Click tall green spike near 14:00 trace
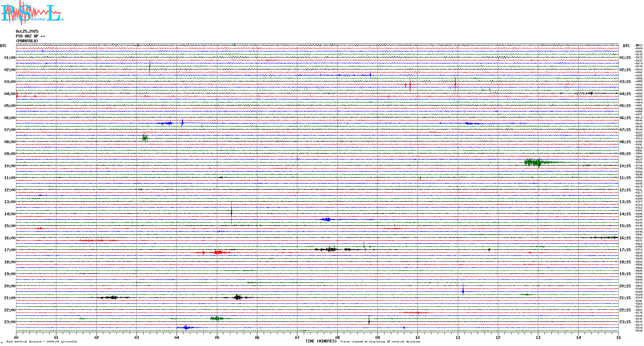The width and height of the screenshot is (644, 346). click(231, 211)
